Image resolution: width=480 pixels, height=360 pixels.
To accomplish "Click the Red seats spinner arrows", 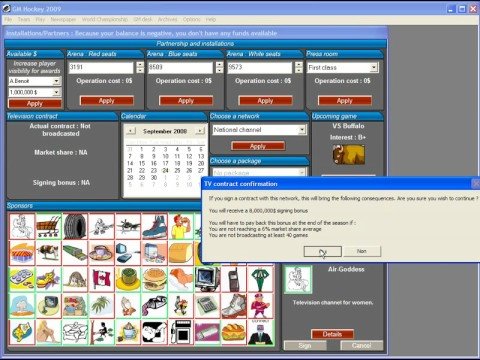I will 140,67.
